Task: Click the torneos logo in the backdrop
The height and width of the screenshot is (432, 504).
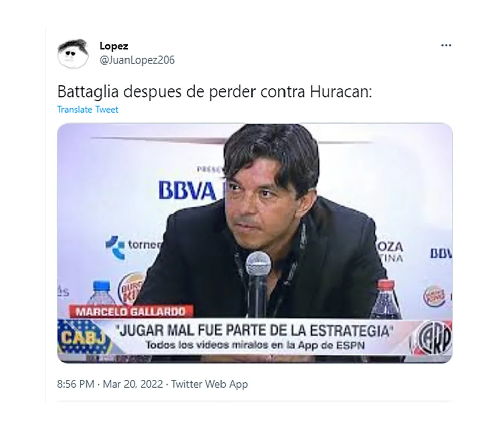Action: [x=134, y=246]
